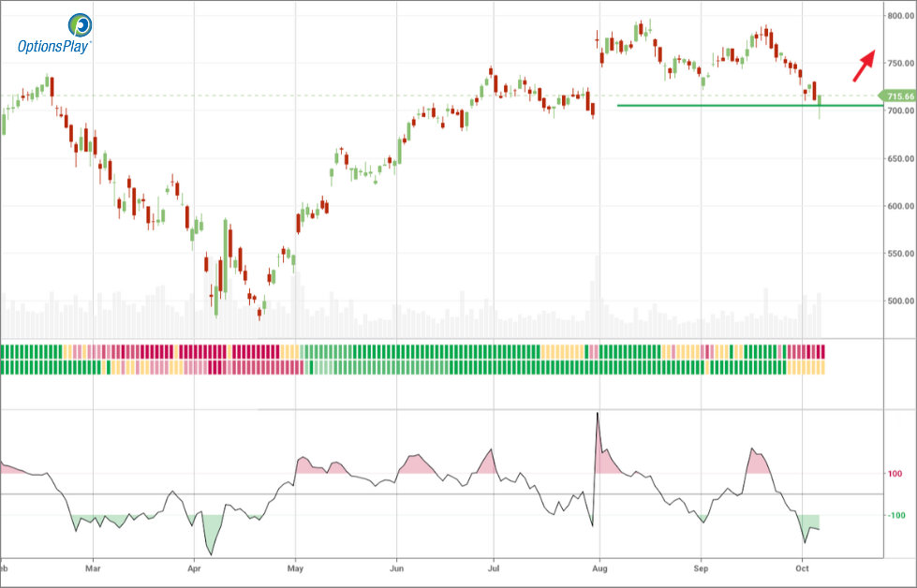Click the lowest oscillator trough in April
The height and width of the screenshot is (588, 917).
click(210, 554)
